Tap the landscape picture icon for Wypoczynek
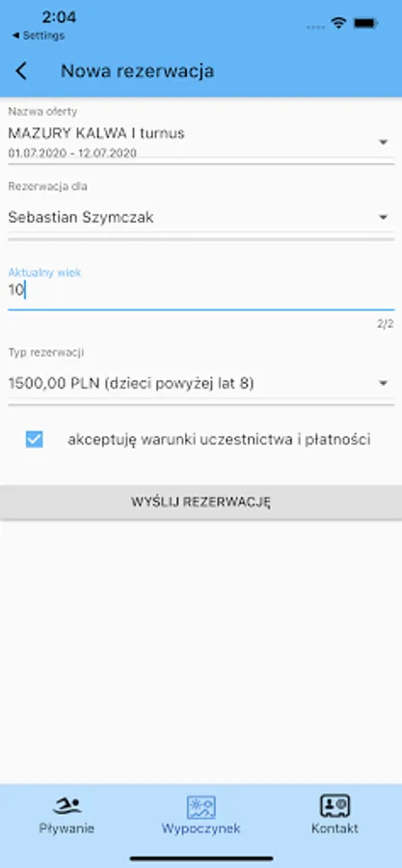 point(201,807)
